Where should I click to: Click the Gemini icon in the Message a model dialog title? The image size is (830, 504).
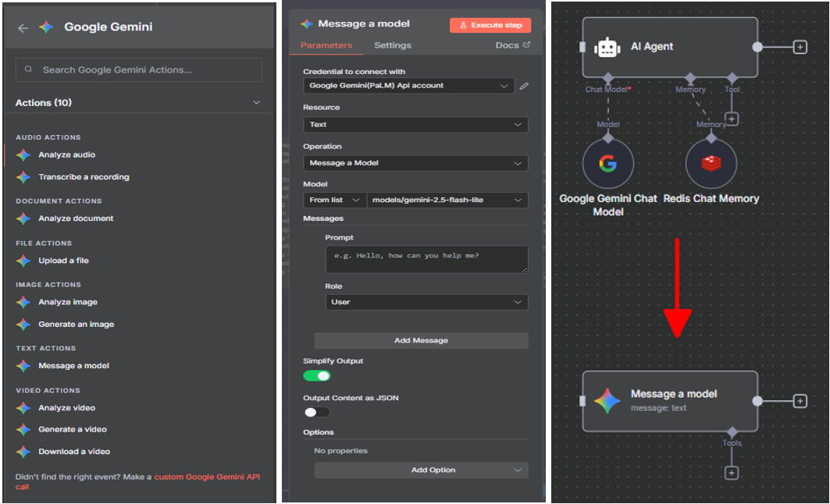307,24
